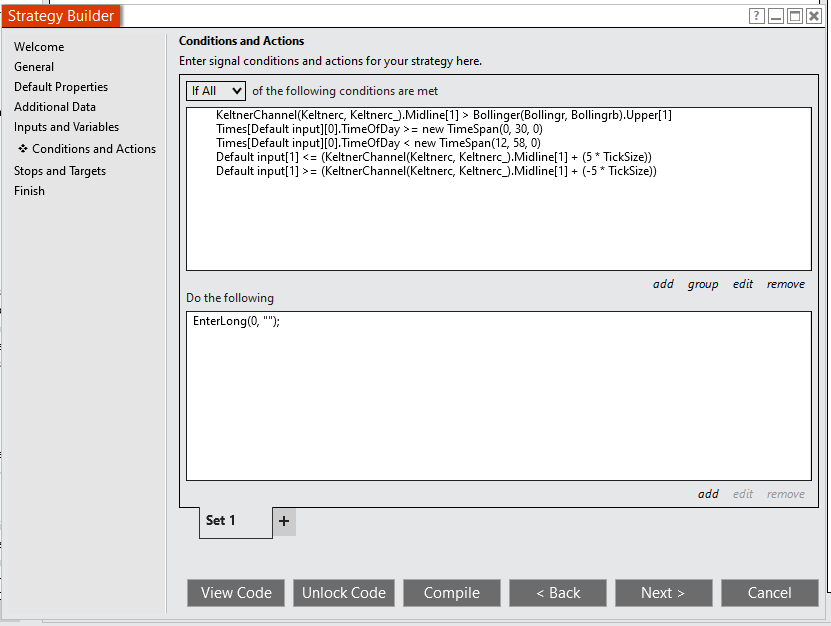
Task: Click edit link under conditions list
Action: [742, 284]
